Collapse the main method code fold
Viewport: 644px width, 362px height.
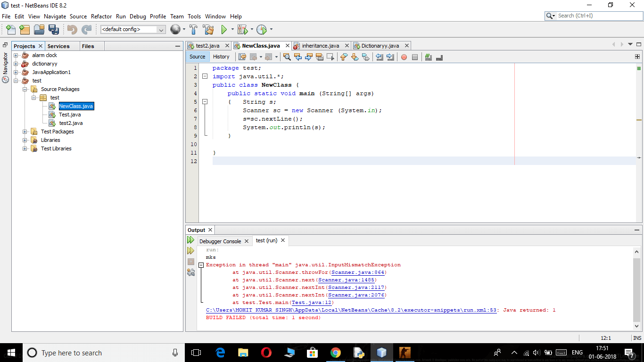[205, 102]
